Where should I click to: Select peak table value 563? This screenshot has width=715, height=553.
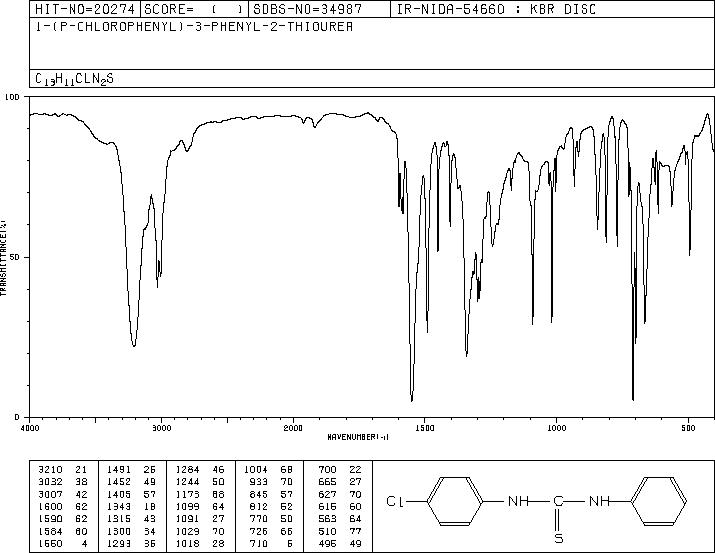coord(327,519)
